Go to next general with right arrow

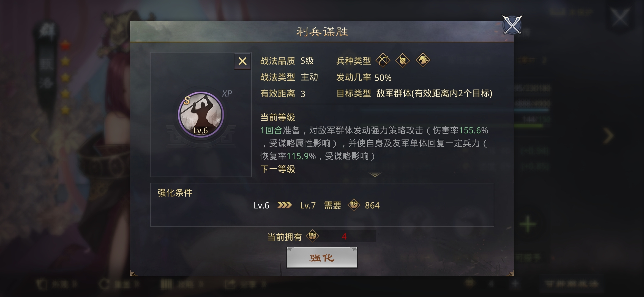(x=608, y=136)
